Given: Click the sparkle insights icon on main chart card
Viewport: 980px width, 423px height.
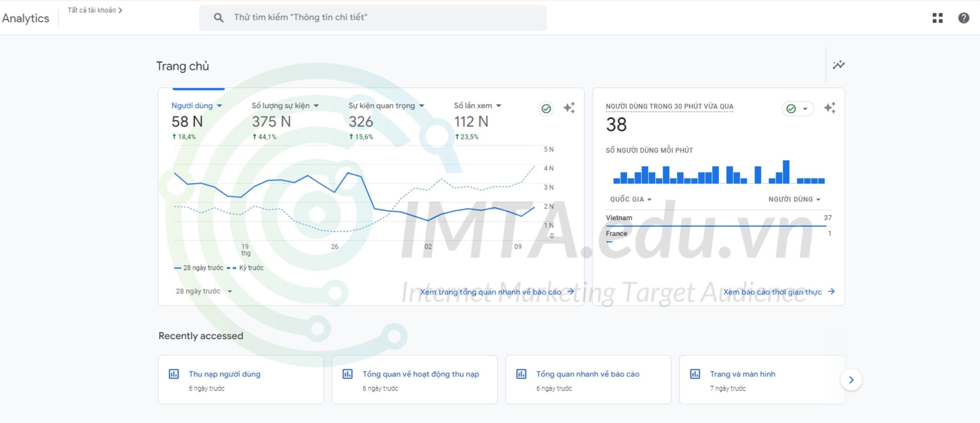Looking at the screenshot, I should point(569,108).
